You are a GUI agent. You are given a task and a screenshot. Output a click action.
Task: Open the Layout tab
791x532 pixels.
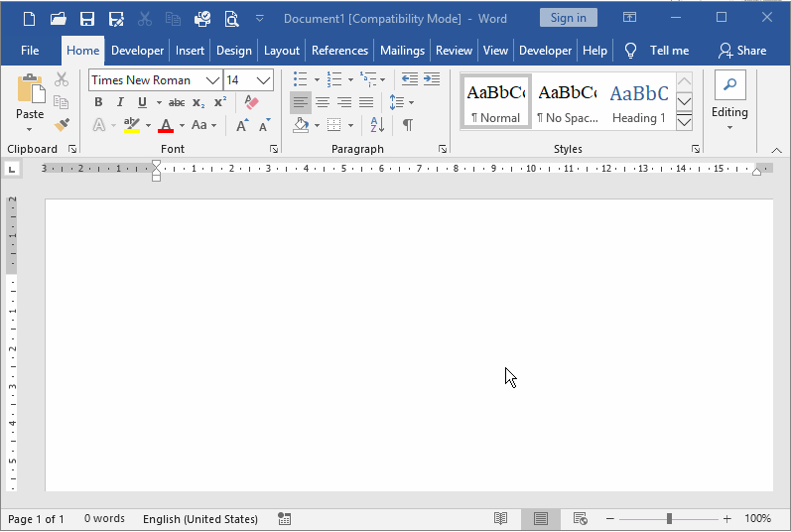point(282,51)
